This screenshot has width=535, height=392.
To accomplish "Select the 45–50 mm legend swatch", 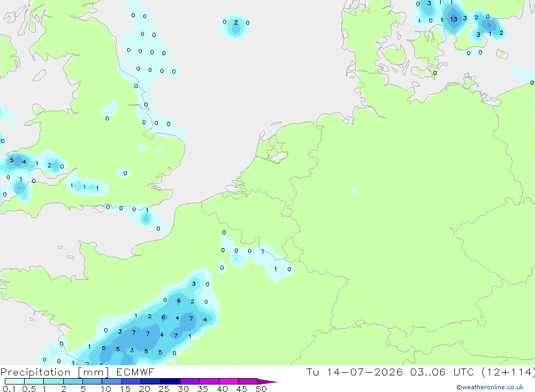I will pyautogui.click(x=248, y=381).
